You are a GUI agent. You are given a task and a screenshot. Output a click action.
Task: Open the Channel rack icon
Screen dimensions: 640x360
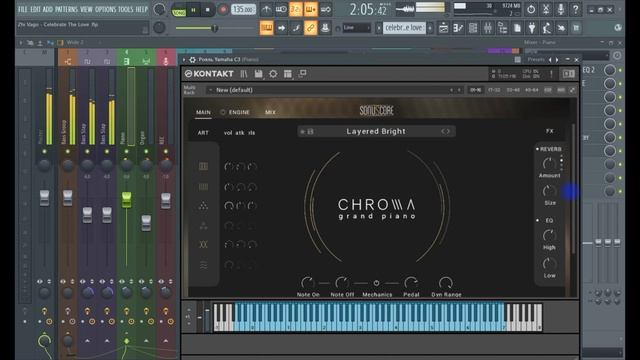point(473,28)
